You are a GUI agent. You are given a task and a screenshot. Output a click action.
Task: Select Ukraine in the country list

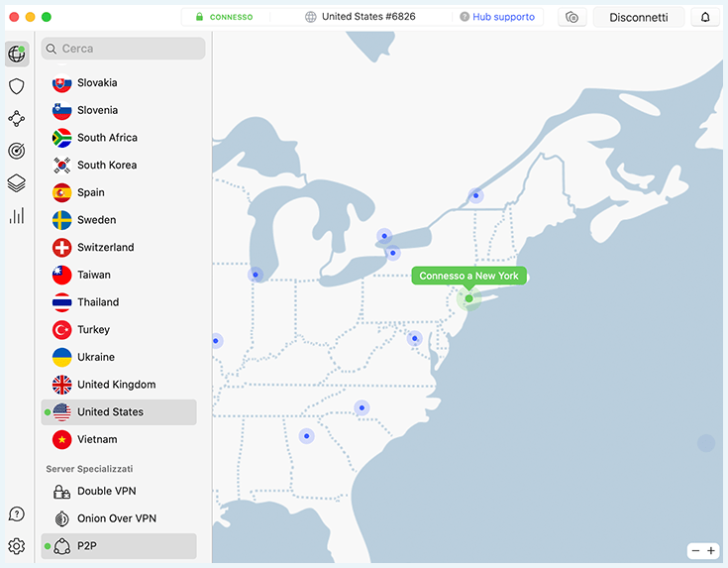click(x=119, y=358)
